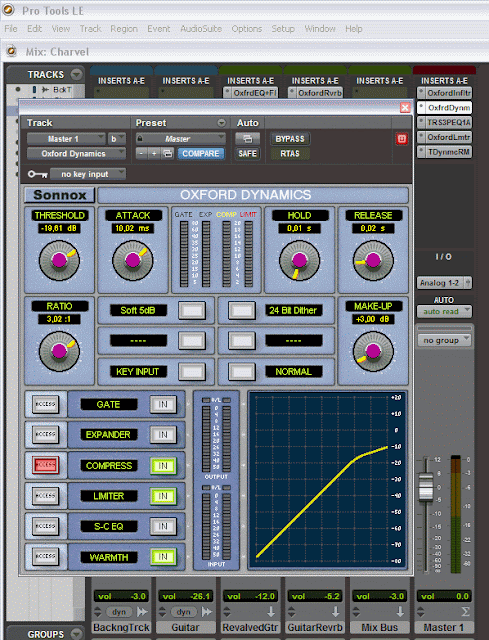Click the WARMTH access button
Viewport: 489px width, 640px height.
click(x=45, y=556)
